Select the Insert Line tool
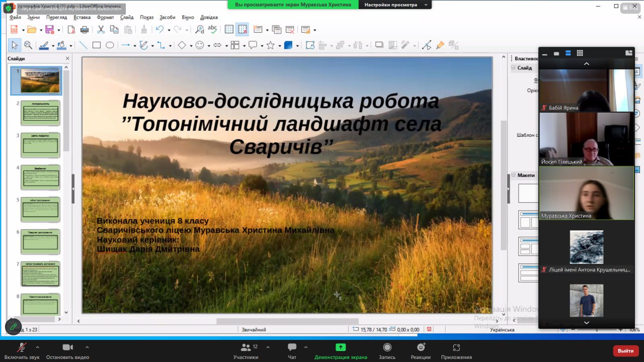Screen dimensions: 644x362 click(x=83, y=45)
